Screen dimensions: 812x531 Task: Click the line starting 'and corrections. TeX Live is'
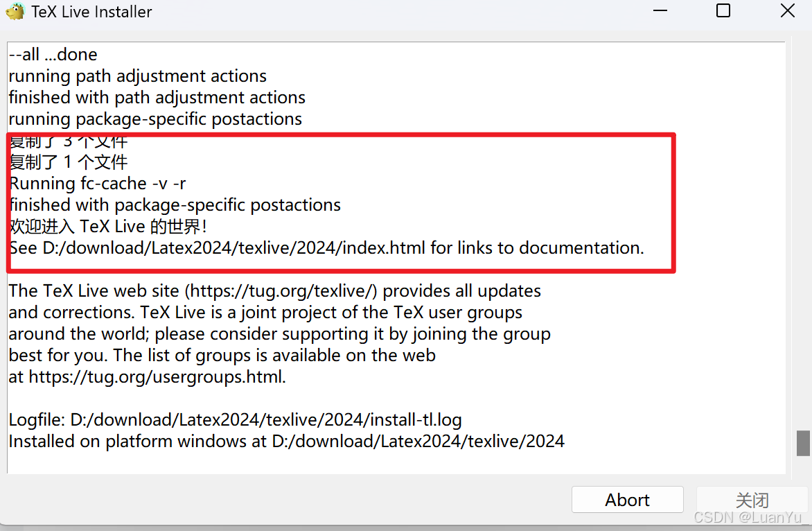(265, 313)
